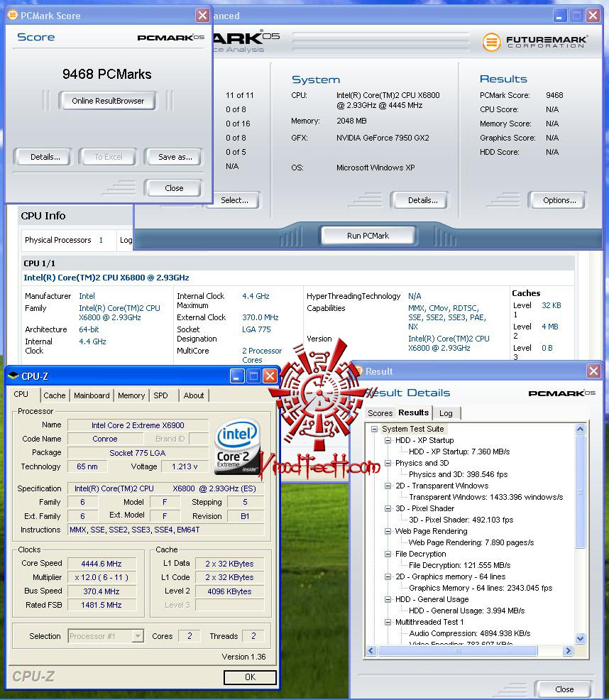Screen dimensions: 609x700
Task: Click the CPU-Z title bar chip icon
Action: click(x=13, y=376)
